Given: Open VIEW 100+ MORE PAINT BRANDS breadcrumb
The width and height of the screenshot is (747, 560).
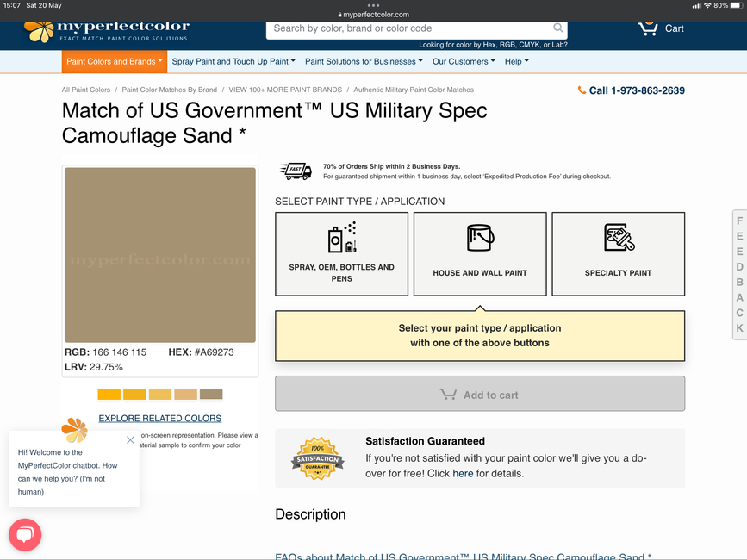Looking at the screenshot, I should click(x=285, y=90).
